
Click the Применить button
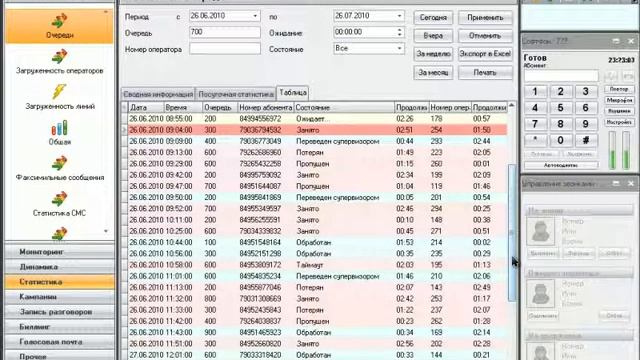tap(485, 18)
